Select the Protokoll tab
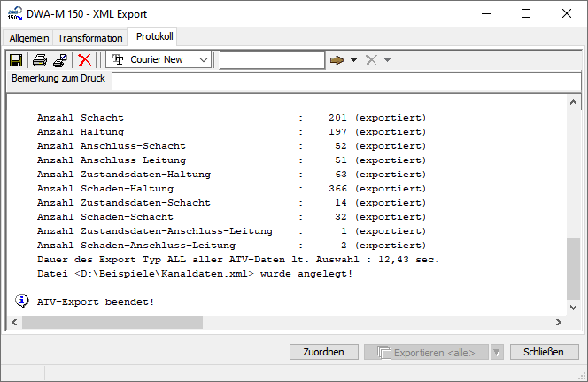The image size is (588, 382). pos(155,37)
